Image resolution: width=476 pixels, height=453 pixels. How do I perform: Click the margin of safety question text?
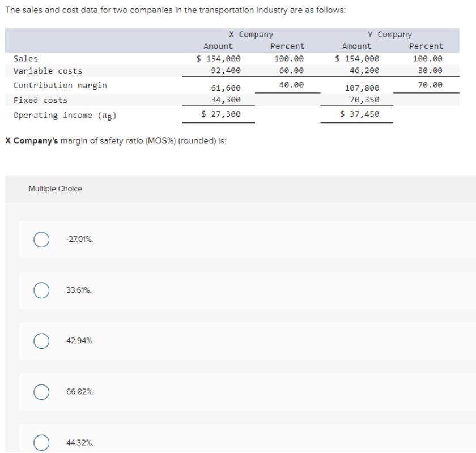tap(116, 141)
